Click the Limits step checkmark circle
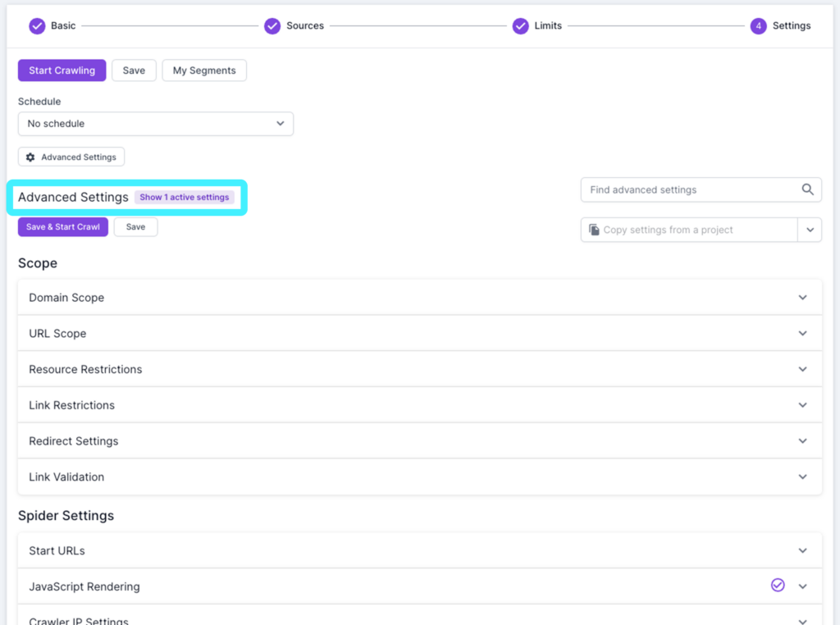This screenshot has width=840, height=625. [x=520, y=25]
